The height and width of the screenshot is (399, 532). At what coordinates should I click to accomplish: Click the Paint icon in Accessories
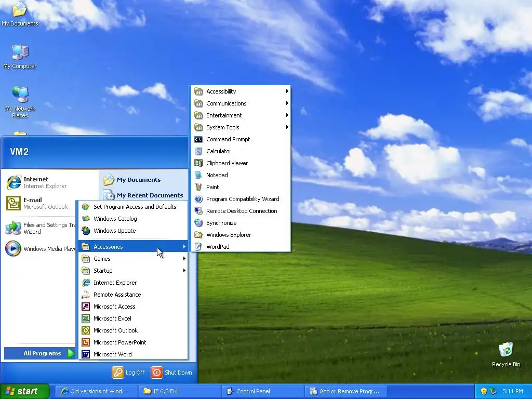click(198, 187)
